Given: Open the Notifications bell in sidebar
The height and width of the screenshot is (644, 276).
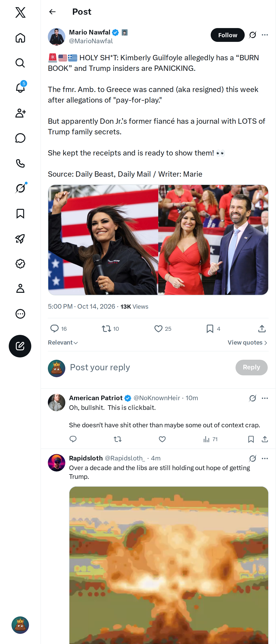Looking at the screenshot, I should [20, 88].
